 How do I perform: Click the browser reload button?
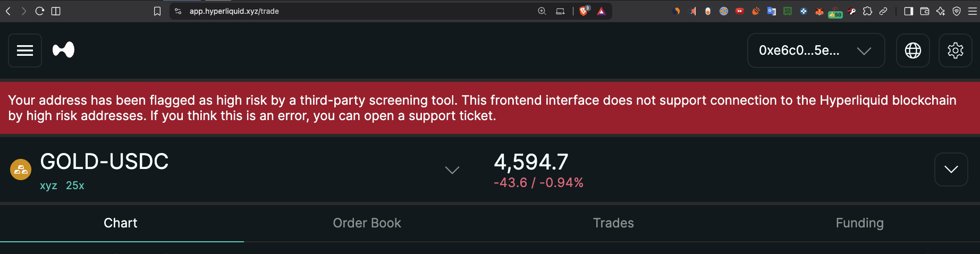pyautogui.click(x=39, y=11)
